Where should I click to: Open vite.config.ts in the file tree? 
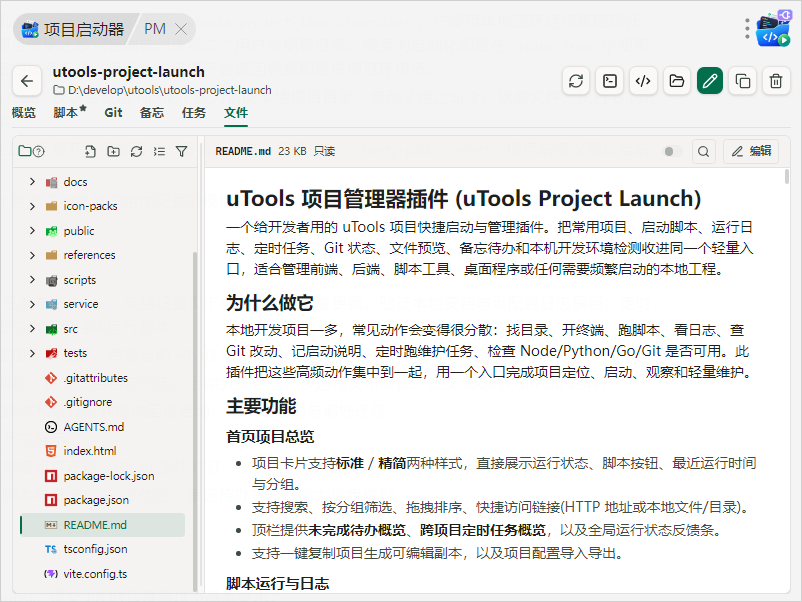103,574
